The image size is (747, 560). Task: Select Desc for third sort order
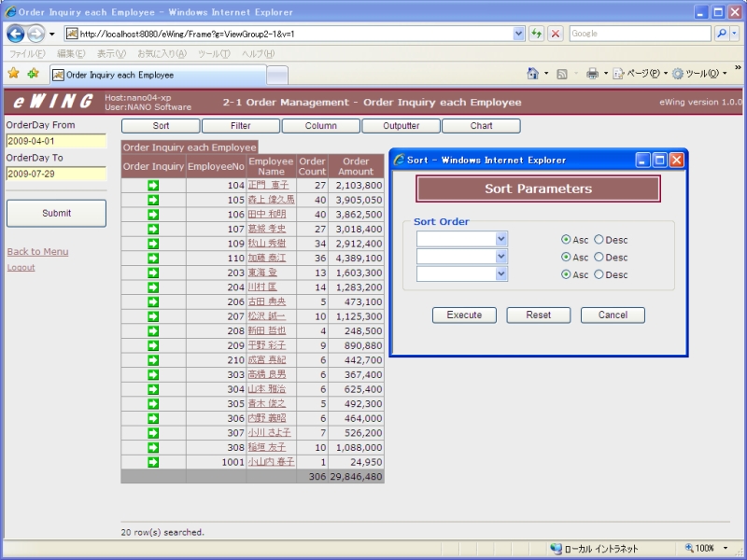pos(599,274)
